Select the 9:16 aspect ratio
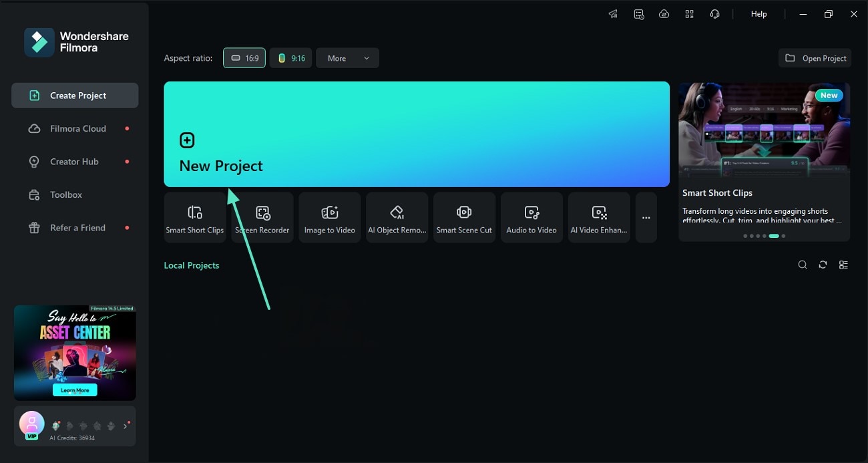Screen dimensions: 868x463 [291, 58]
